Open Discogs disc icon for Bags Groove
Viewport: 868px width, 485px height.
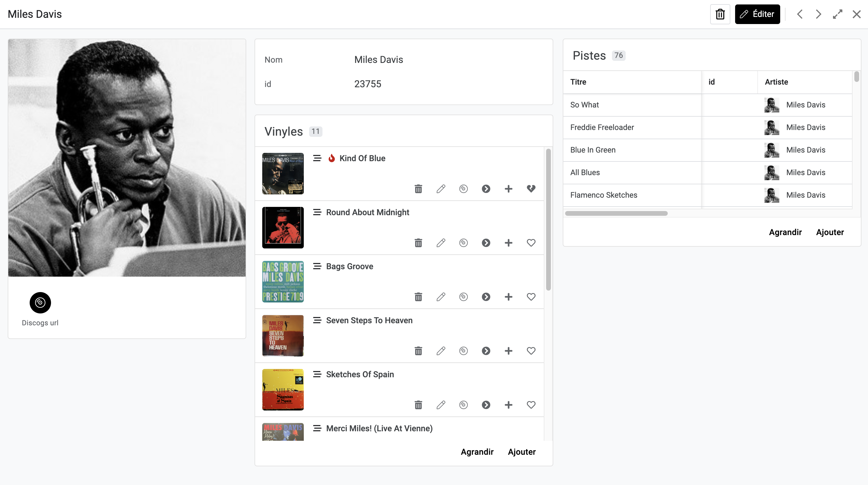click(x=463, y=297)
